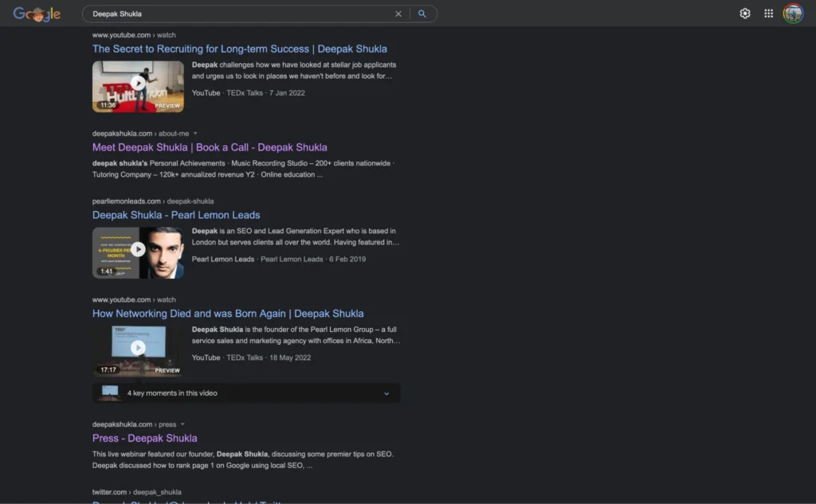Click the snippet 'Deepak Shukla is the founder of the Pearl Lemon Group'
Screen dimensions: 816x504
pos(296,335)
